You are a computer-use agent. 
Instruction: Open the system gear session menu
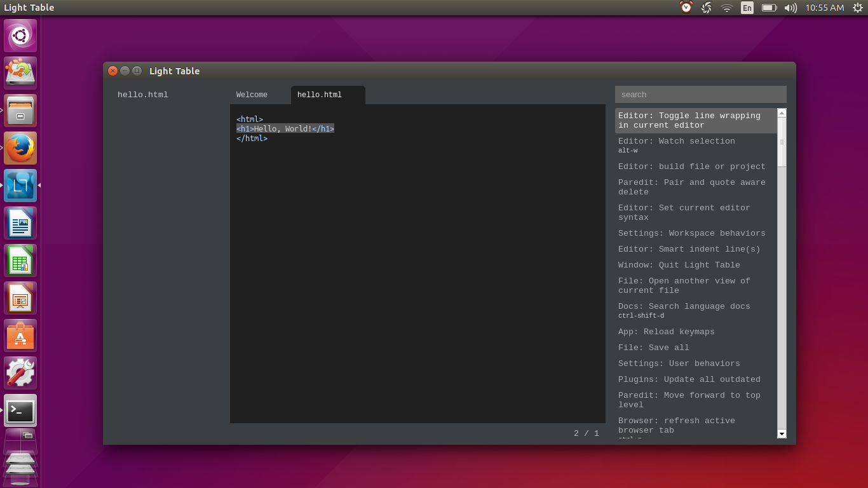pos(857,8)
